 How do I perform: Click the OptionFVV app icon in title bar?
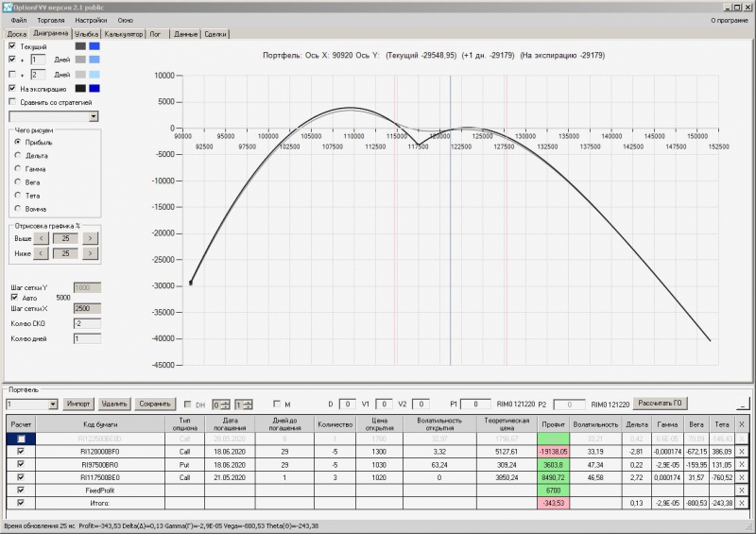8,7
